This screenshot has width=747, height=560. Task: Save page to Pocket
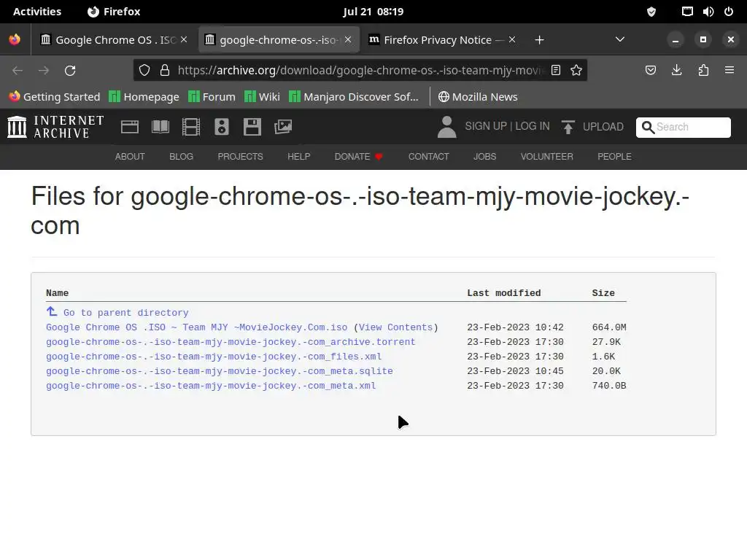(x=650, y=71)
